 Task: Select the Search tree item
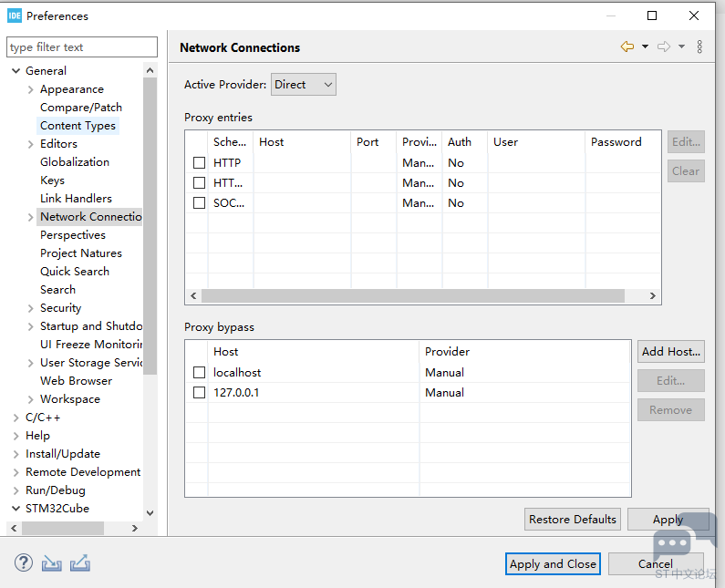tap(57, 290)
